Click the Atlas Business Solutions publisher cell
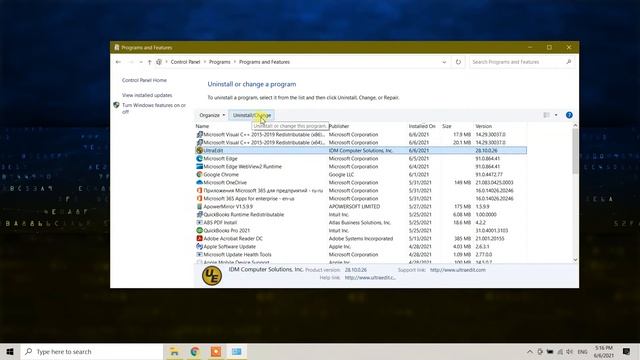Screen dimensions: 640x360 360,222
